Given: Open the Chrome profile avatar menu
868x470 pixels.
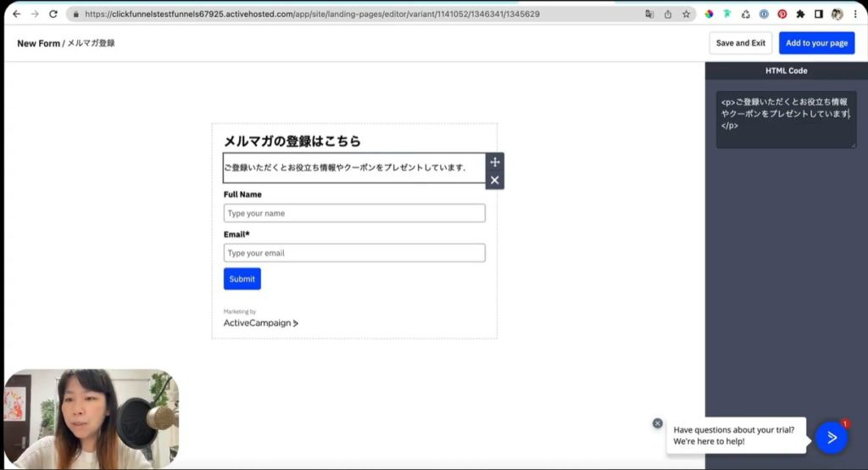Looking at the screenshot, I should tap(837, 14).
